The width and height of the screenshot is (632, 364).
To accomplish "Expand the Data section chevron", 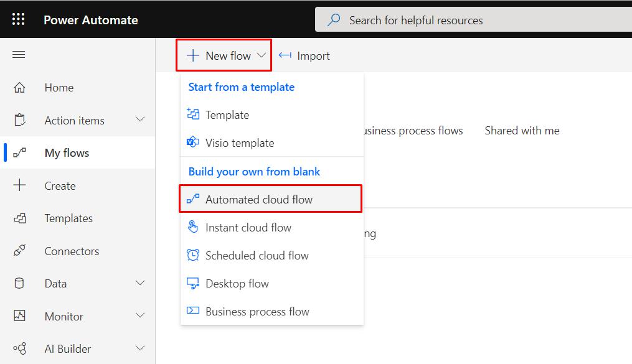I will (140, 283).
